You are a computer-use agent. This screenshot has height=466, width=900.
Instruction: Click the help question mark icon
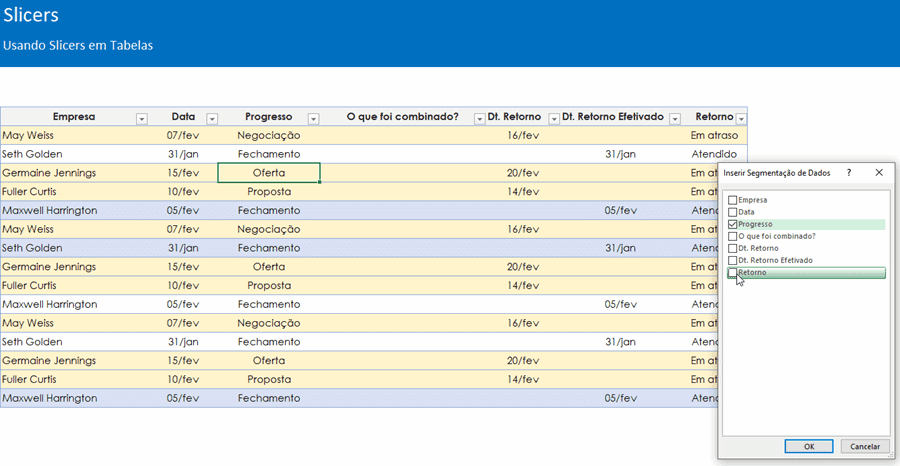pos(849,173)
